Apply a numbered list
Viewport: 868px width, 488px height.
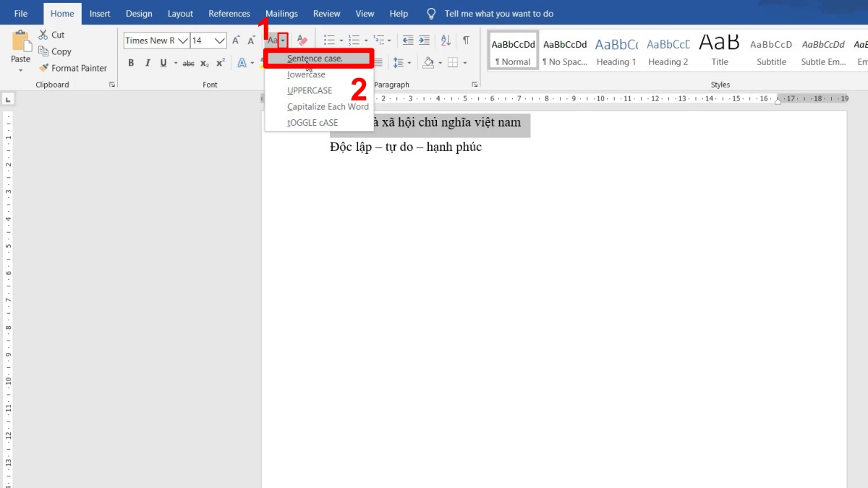coord(354,40)
